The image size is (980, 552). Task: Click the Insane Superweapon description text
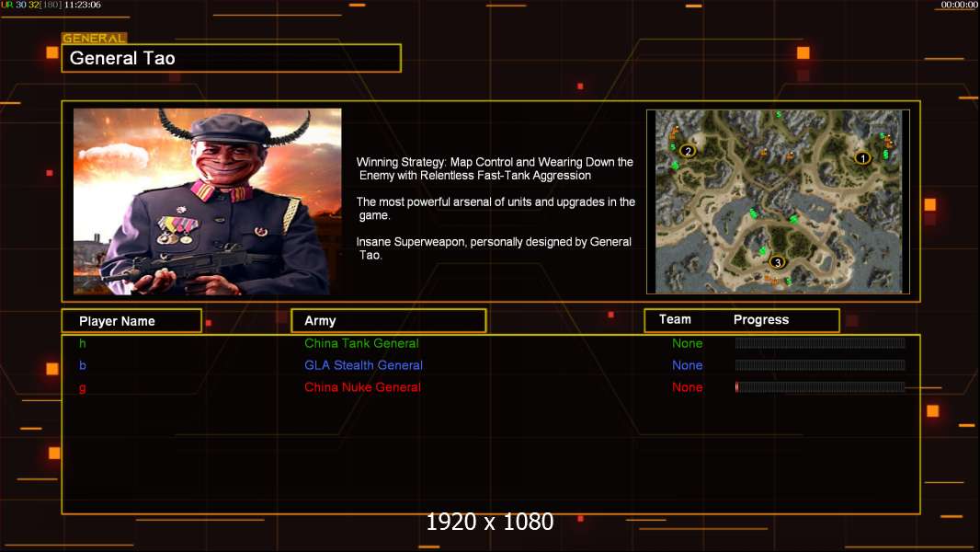tap(494, 248)
